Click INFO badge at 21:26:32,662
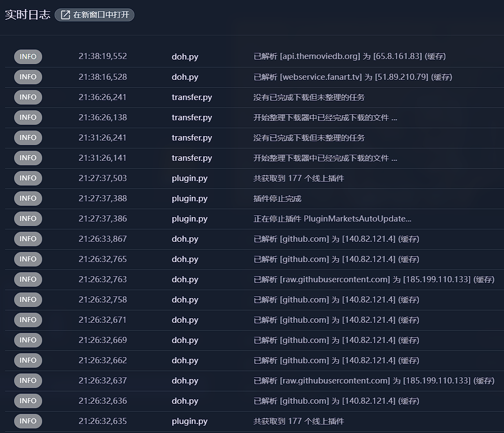 pyautogui.click(x=28, y=360)
